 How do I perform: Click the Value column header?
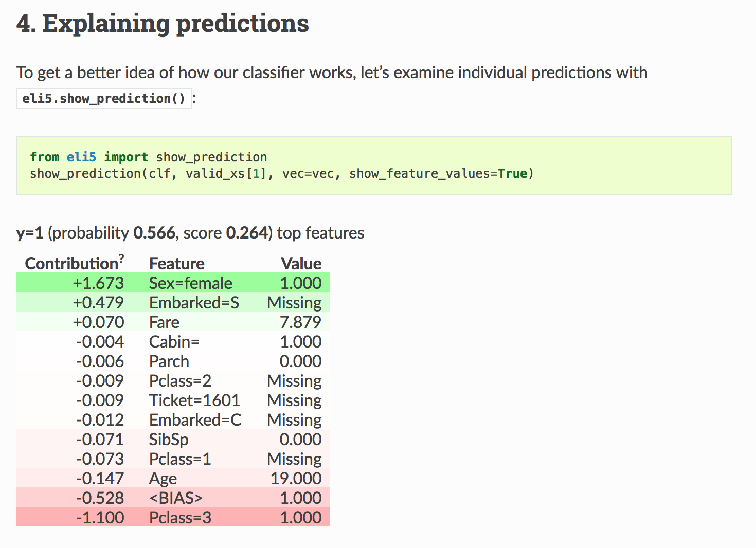pyautogui.click(x=301, y=264)
